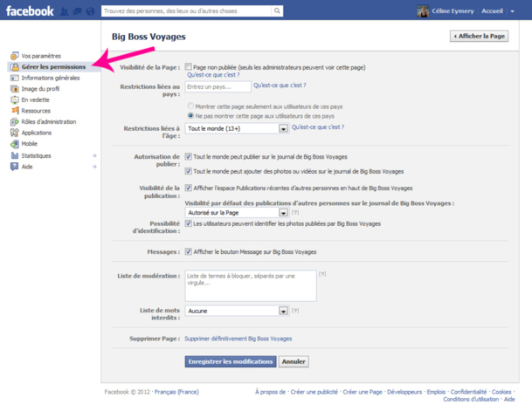
Task: Click Français (France) language link
Action: [176, 392]
